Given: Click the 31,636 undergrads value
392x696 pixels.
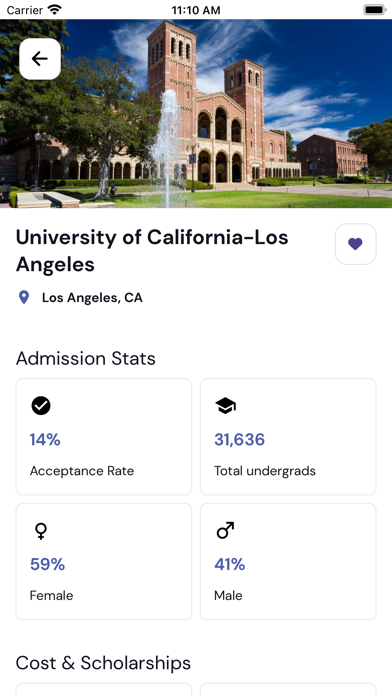Looking at the screenshot, I should pos(240,440).
